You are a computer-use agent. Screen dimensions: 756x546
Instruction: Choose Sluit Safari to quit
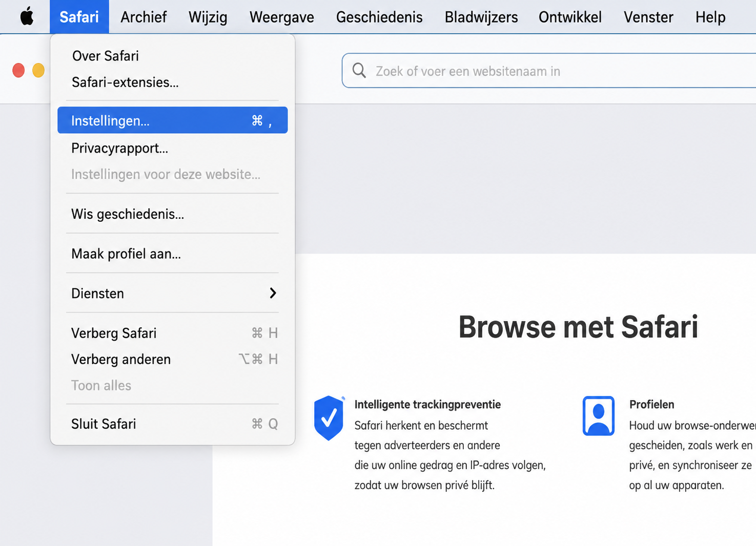pyautogui.click(x=172, y=424)
